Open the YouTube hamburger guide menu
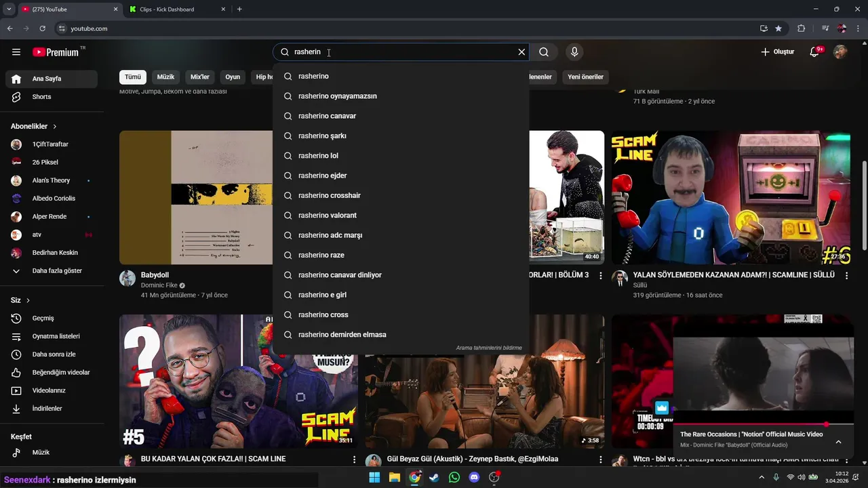 pos(16,52)
